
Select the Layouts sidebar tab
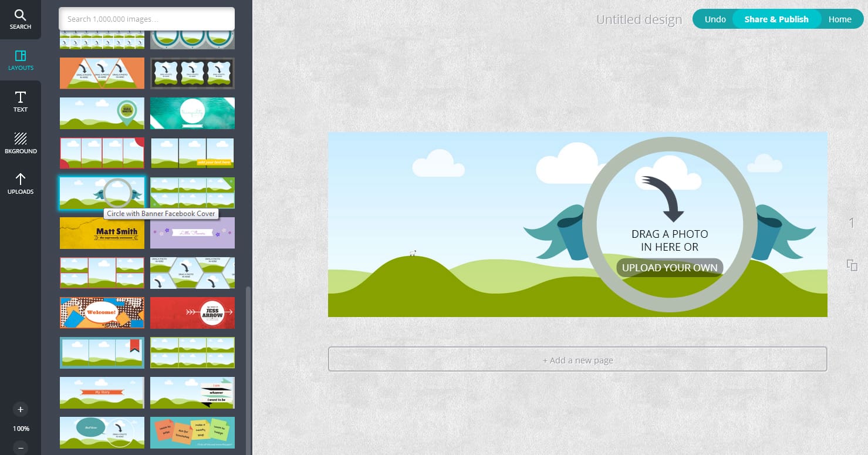[20, 60]
